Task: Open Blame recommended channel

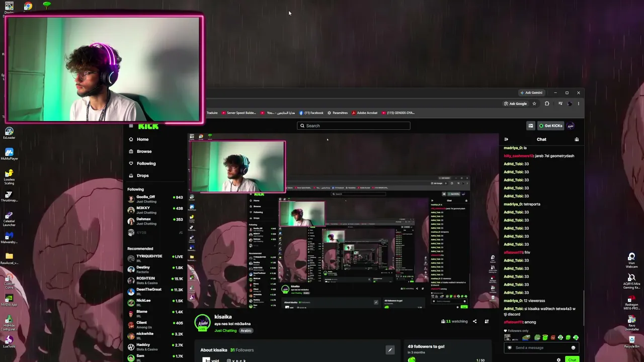Action: tap(155, 314)
